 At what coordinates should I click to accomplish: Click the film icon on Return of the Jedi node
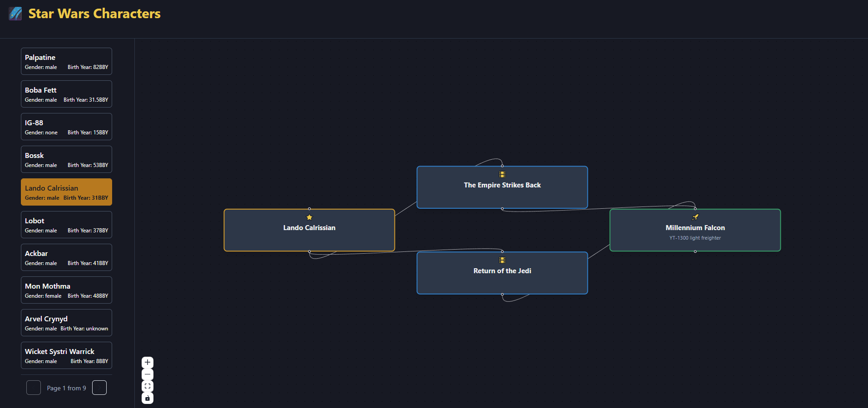[502, 260]
